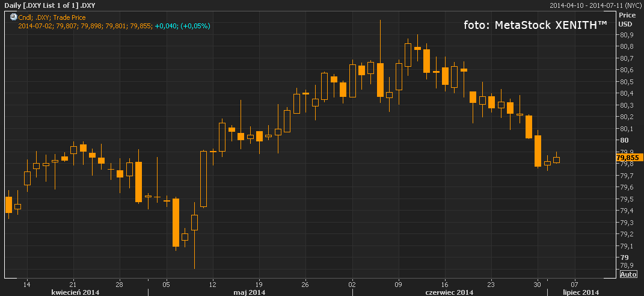The image size is (644, 296).
Task: Click the bold 79 price axis label
Action: [624, 257]
